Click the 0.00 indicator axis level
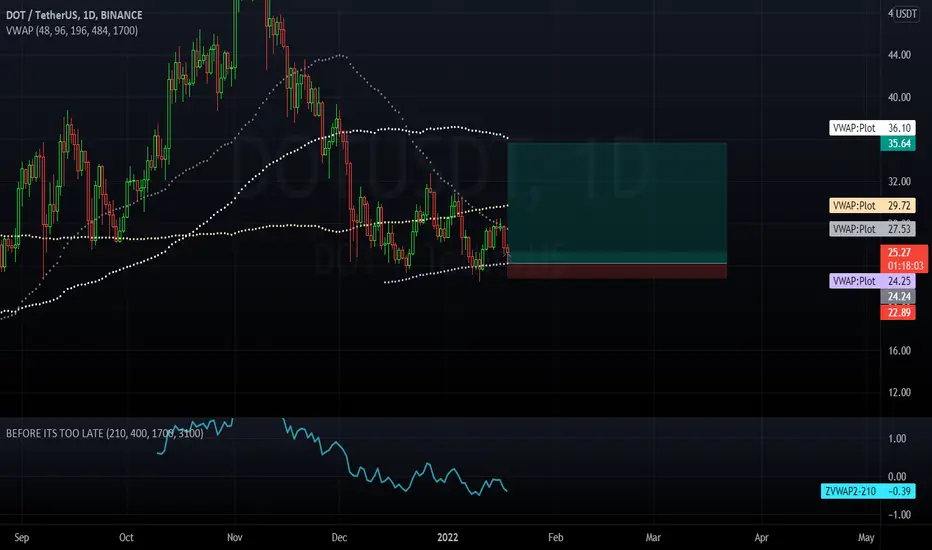932x550 pixels. 897,476
